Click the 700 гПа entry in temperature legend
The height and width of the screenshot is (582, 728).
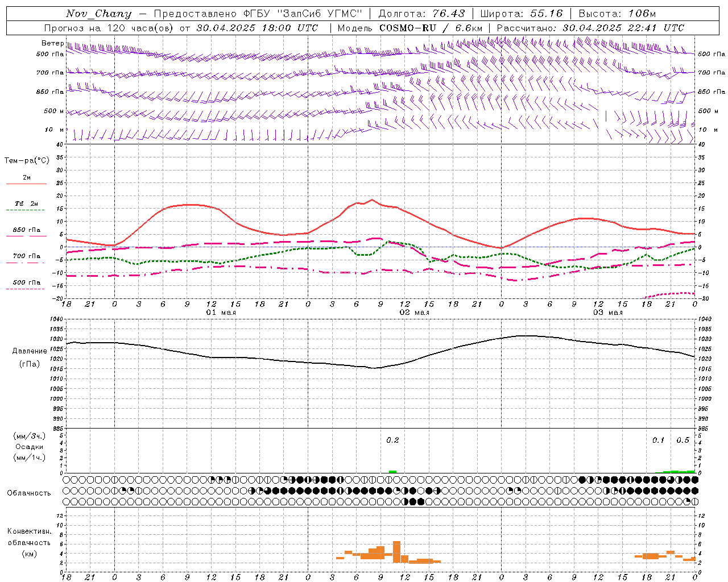[x=27, y=256]
